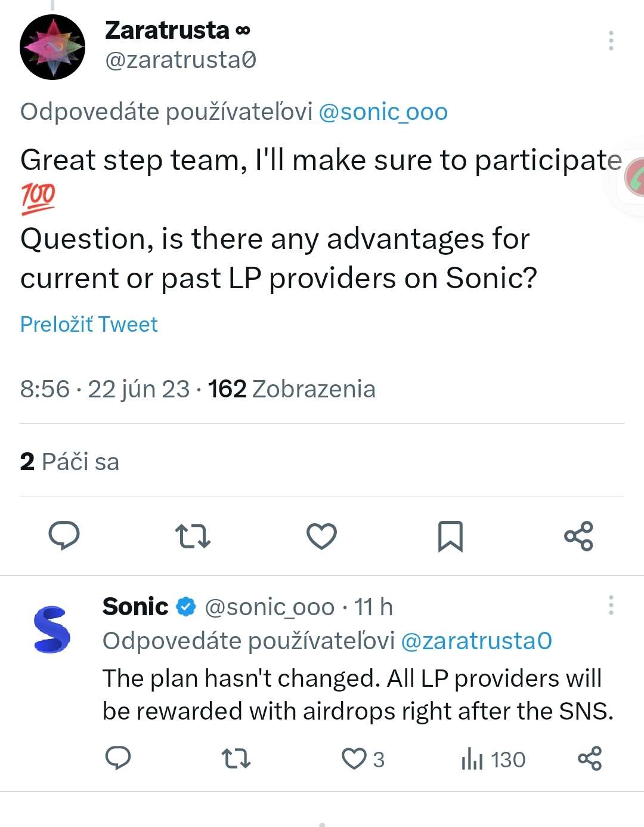Click Preložiť Tweet translation link
This screenshot has height=827, width=644.
click(89, 324)
